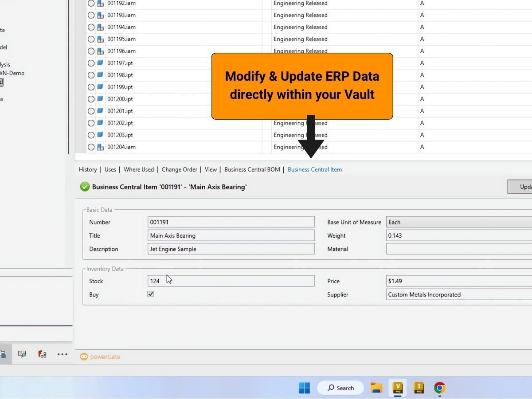Click Engineering Released state in 001195.iam row

[301, 39]
